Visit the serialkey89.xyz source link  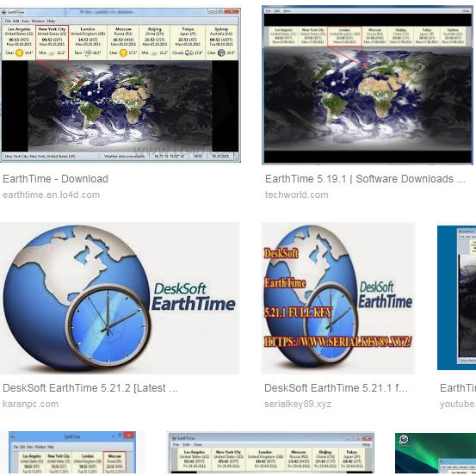298,404
